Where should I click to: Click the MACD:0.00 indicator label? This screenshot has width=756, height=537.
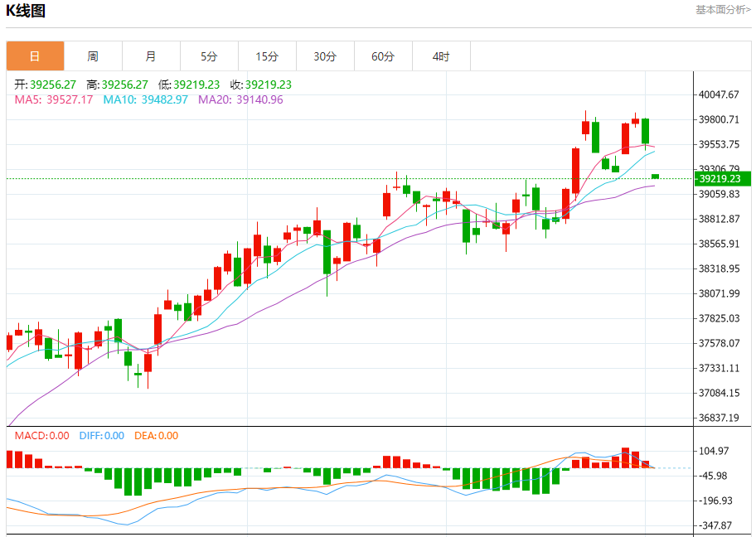click(x=42, y=436)
